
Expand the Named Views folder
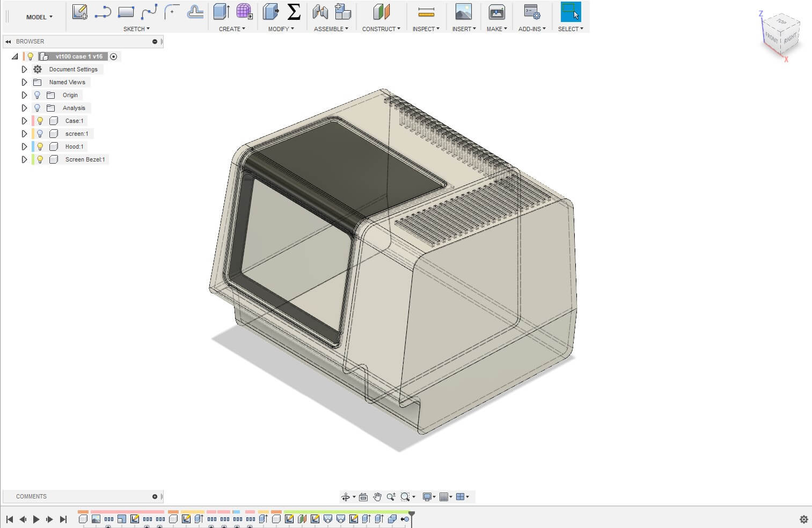click(x=24, y=82)
